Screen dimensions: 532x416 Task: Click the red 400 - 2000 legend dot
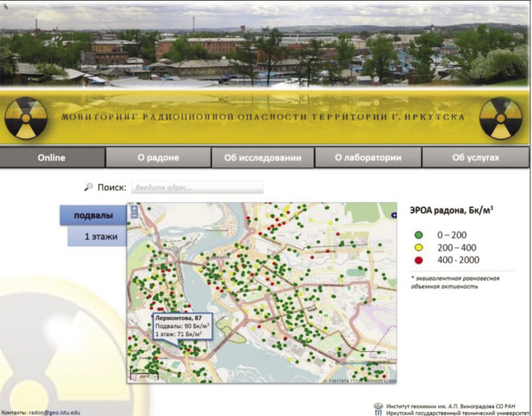click(x=419, y=260)
